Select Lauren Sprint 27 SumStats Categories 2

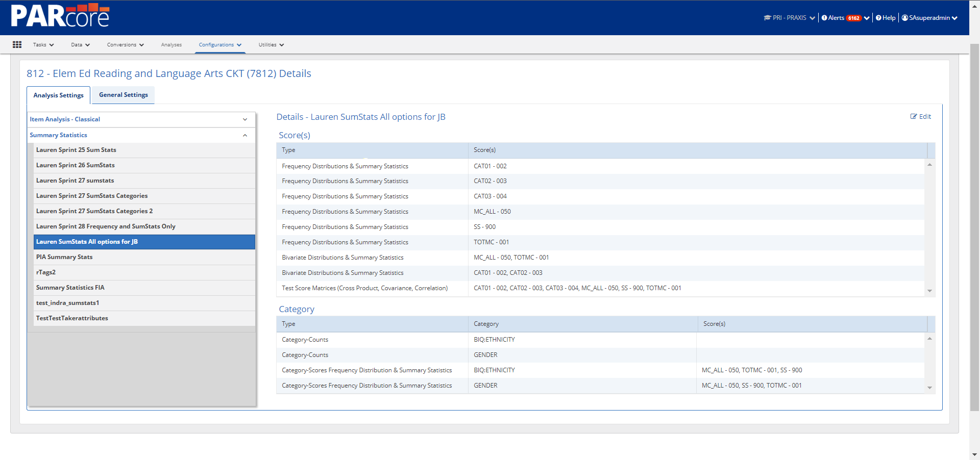144,211
